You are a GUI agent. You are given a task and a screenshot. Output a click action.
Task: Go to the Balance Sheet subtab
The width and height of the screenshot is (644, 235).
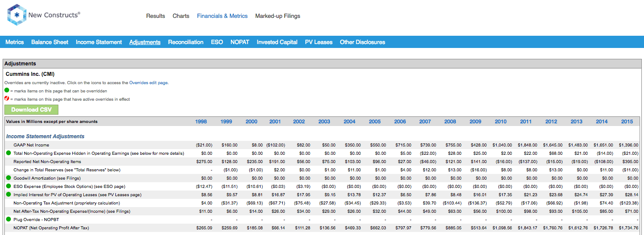point(50,42)
